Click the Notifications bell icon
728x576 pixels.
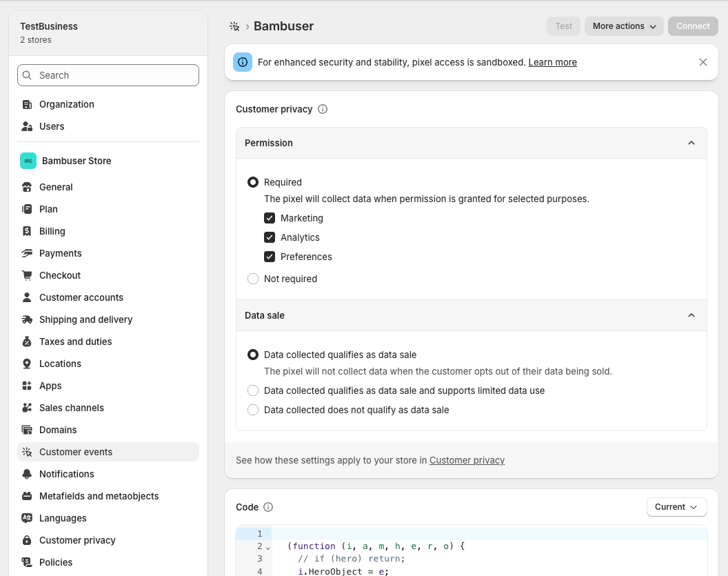click(27, 474)
